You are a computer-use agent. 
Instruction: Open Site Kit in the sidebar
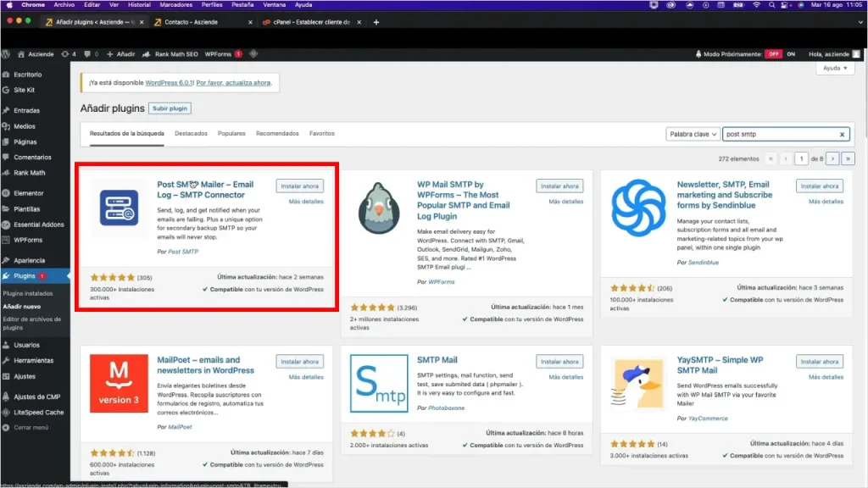(x=24, y=90)
